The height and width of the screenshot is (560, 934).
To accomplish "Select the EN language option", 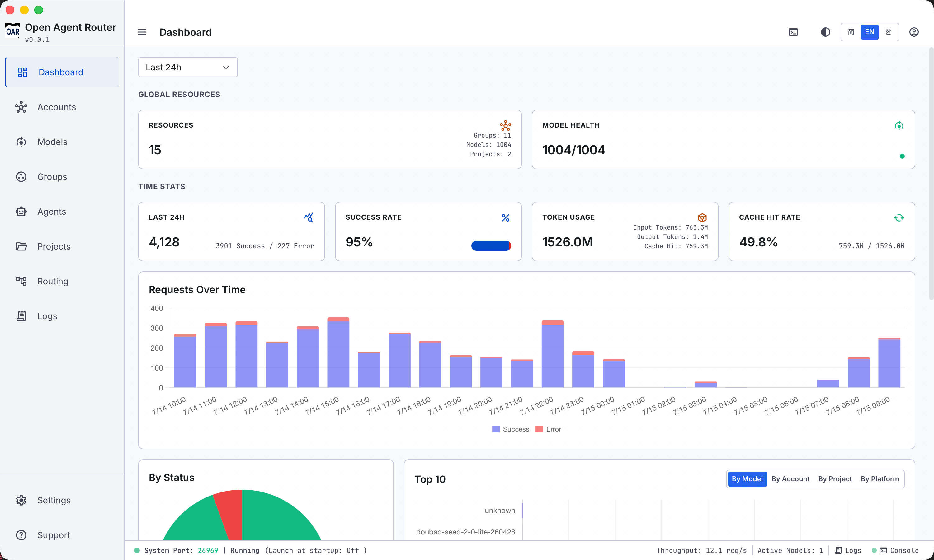I will click(x=870, y=32).
